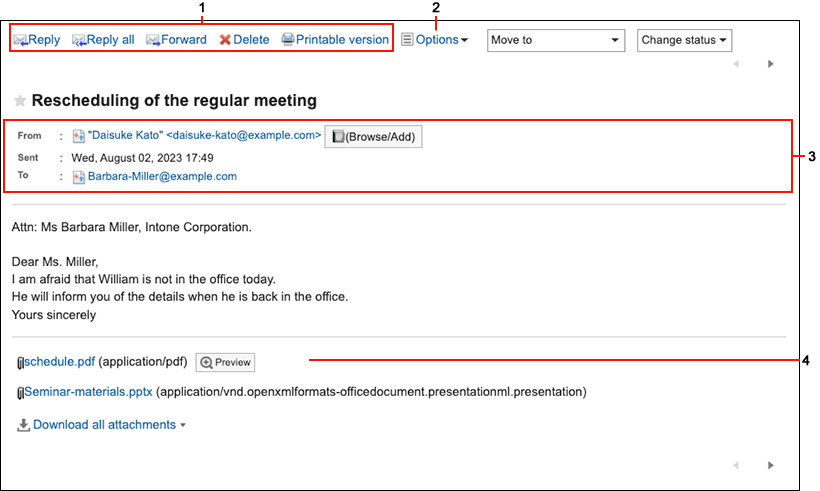The image size is (820, 491).
Task: Click the sent date Wed, August 02, 2023 17:49
Action: [142, 158]
